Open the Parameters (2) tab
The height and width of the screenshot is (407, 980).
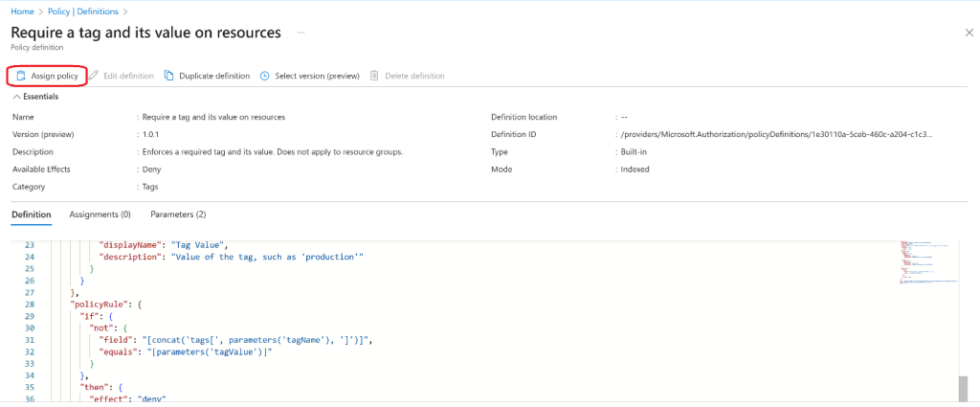tap(178, 214)
